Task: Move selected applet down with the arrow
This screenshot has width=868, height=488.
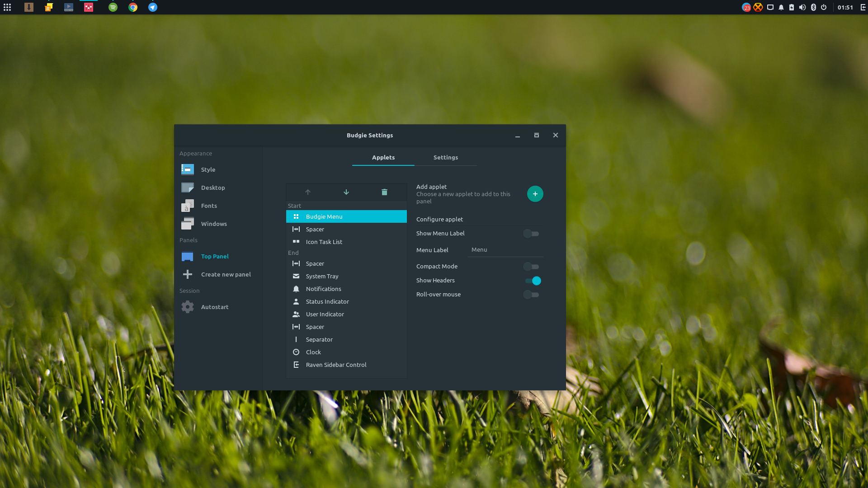Action: [346, 192]
